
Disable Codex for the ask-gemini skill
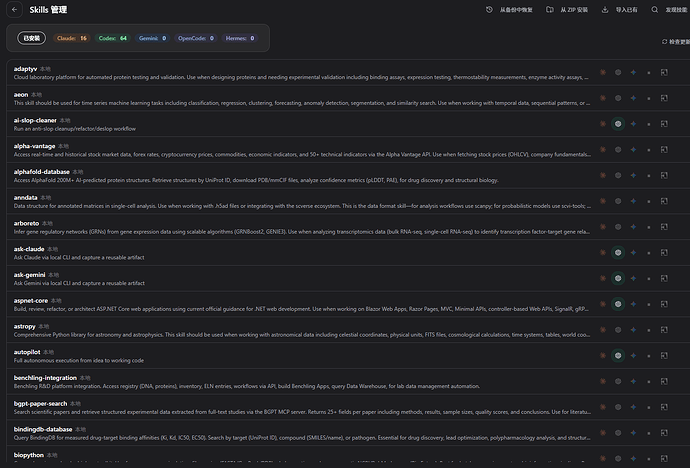[x=618, y=278]
